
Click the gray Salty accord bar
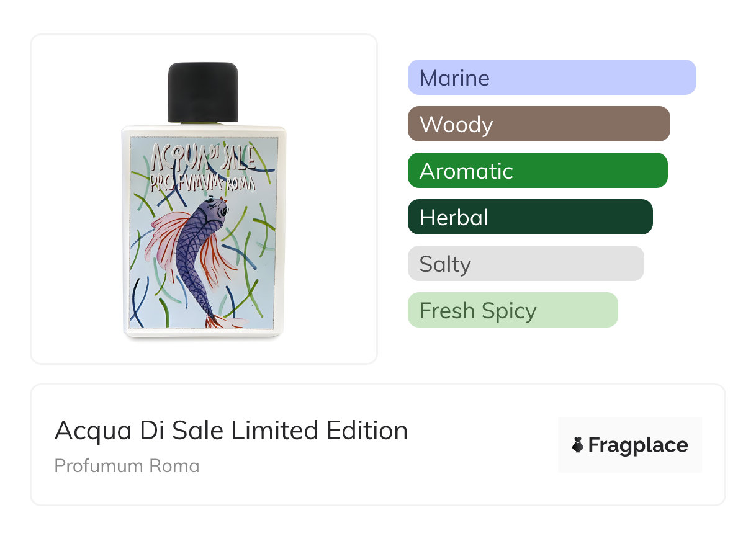coord(525,264)
